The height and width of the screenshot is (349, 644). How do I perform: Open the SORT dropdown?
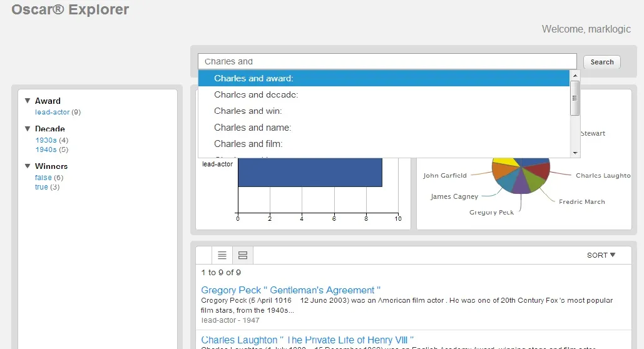601,255
